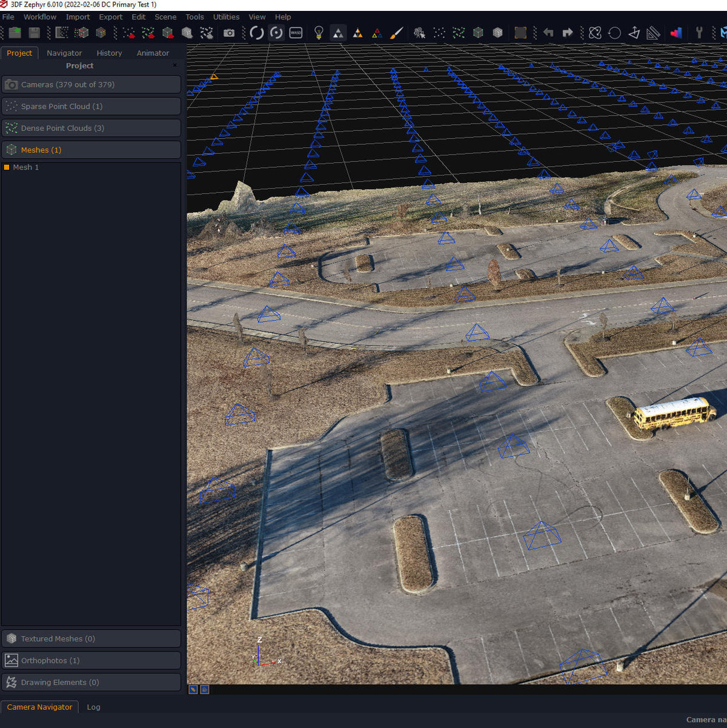
Task: Click the Undo arrow in the toolbar
Action: [549, 33]
